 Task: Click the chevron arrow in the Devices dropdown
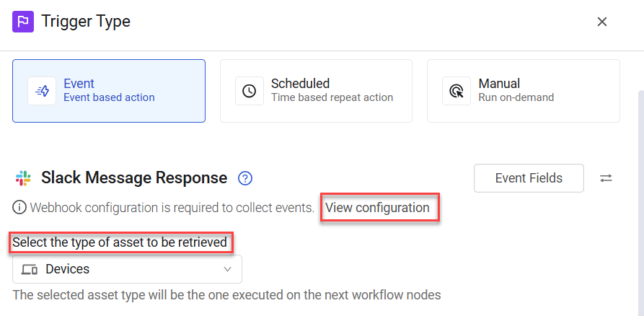pos(227,270)
